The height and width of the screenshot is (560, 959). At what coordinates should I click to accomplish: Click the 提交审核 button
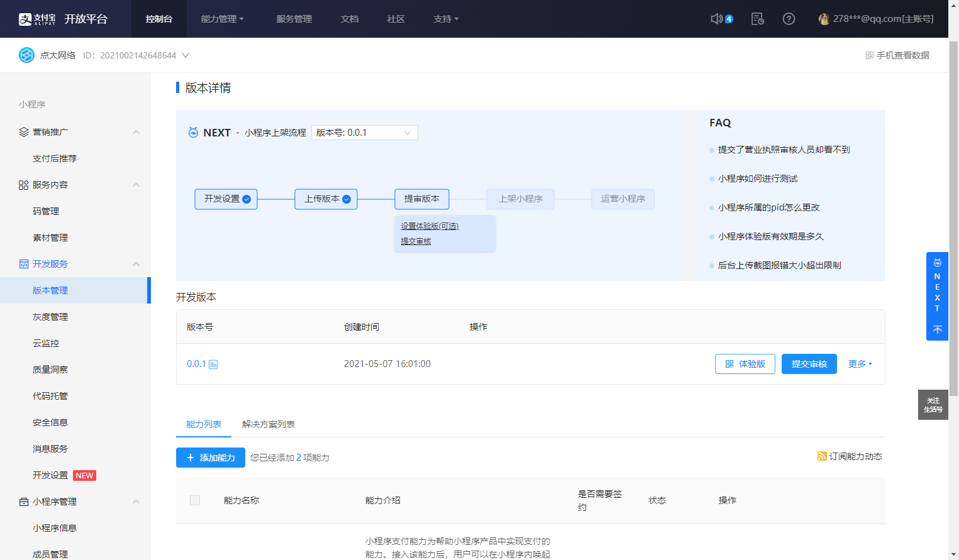pos(809,364)
